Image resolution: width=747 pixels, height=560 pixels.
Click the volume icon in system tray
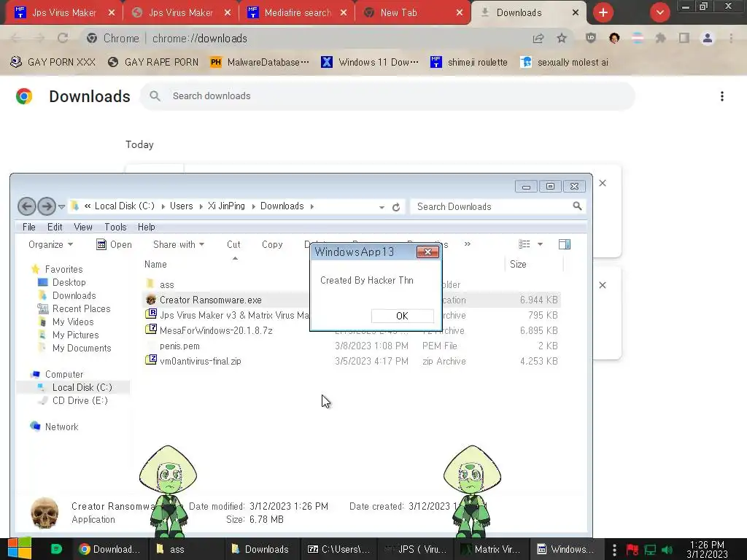(667, 550)
